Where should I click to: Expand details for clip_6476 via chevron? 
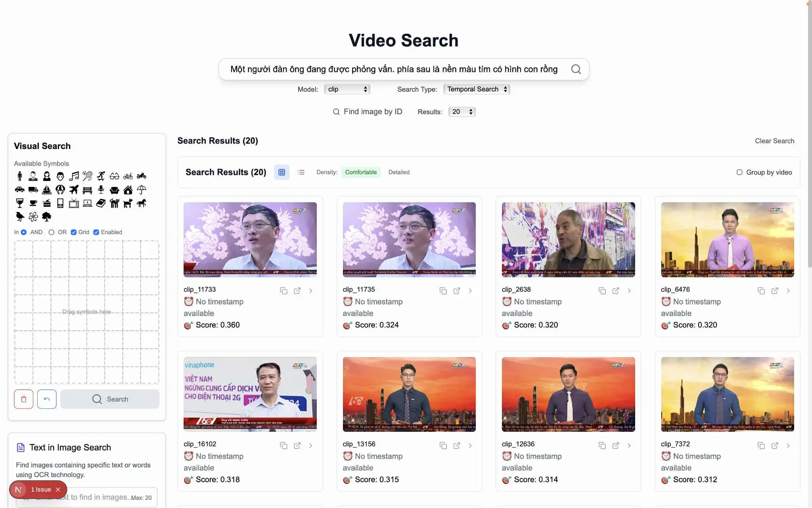pyautogui.click(x=788, y=291)
